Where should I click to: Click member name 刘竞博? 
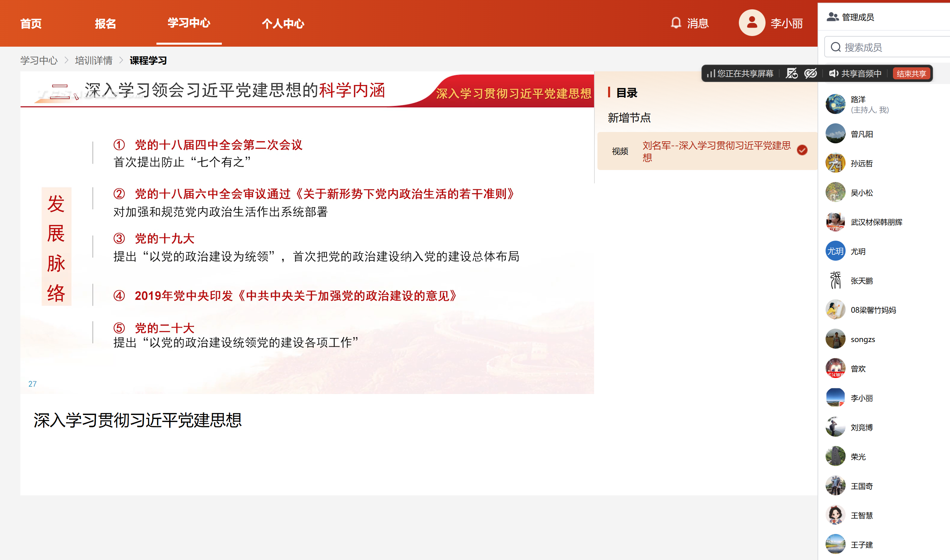862,428
